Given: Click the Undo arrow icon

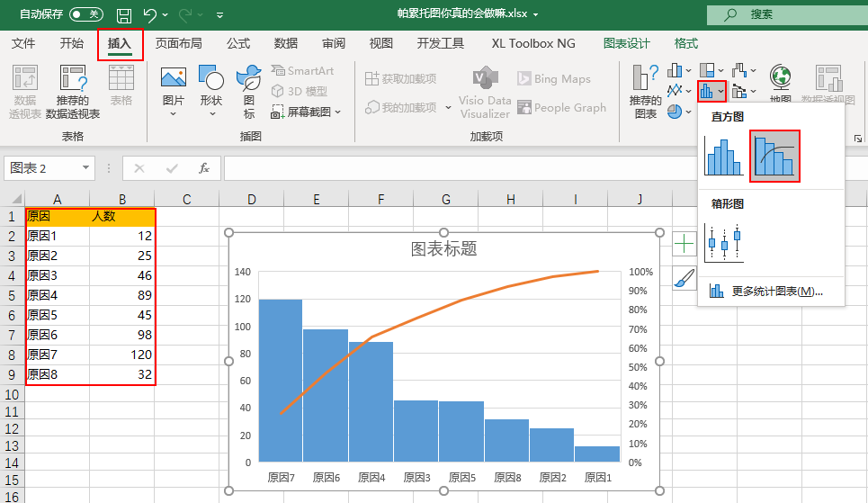Looking at the screenshot, I should click(149, 14).
